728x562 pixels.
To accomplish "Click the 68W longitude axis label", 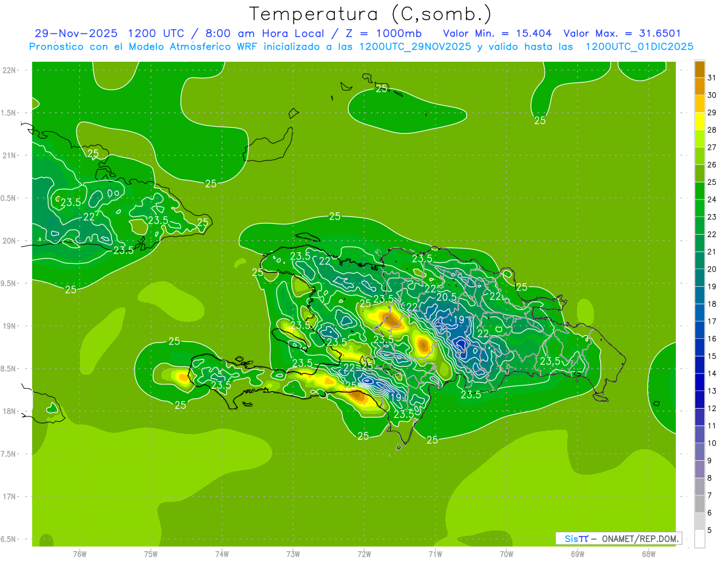I will tap(649, 554).
